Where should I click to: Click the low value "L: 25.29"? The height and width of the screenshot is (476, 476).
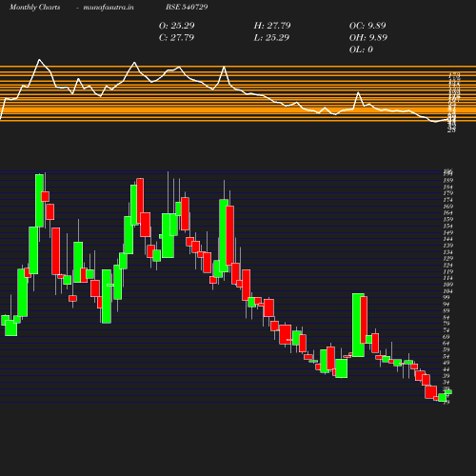271,37
